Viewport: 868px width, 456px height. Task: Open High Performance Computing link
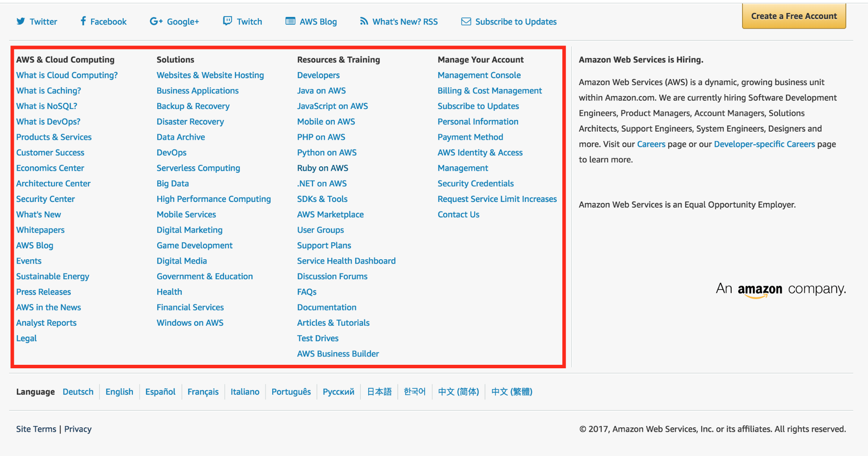[214, 199]
